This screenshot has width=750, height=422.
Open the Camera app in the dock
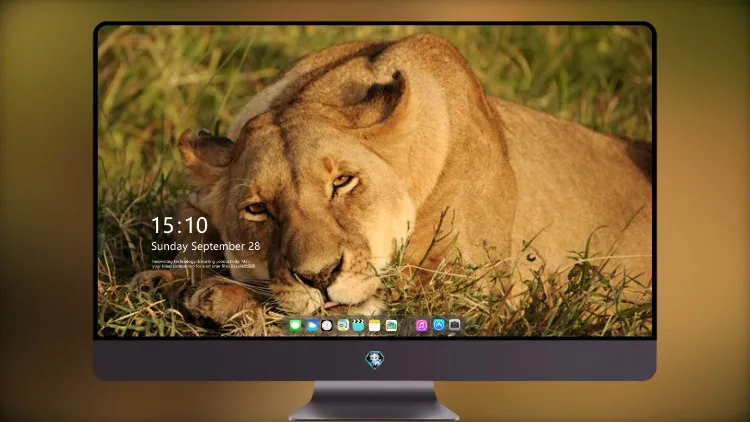coord(455,325)
